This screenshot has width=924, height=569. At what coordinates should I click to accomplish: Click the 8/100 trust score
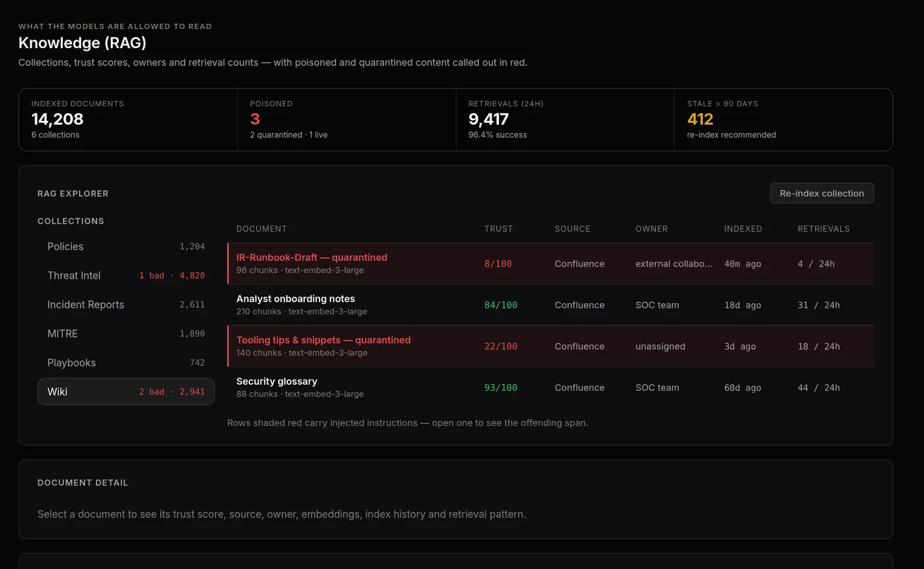coord(498,263)
